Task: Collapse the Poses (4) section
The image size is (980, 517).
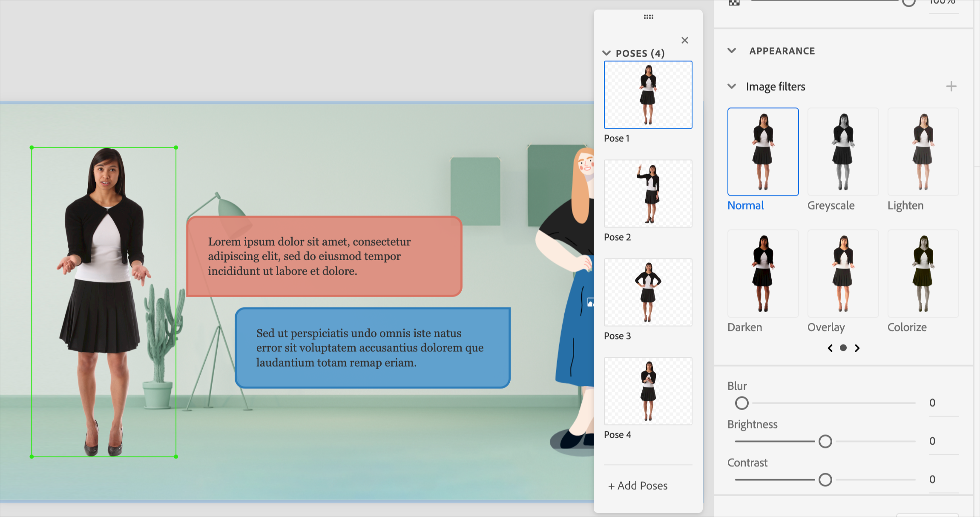Action: pyautogui.click(x=606, y=53)
